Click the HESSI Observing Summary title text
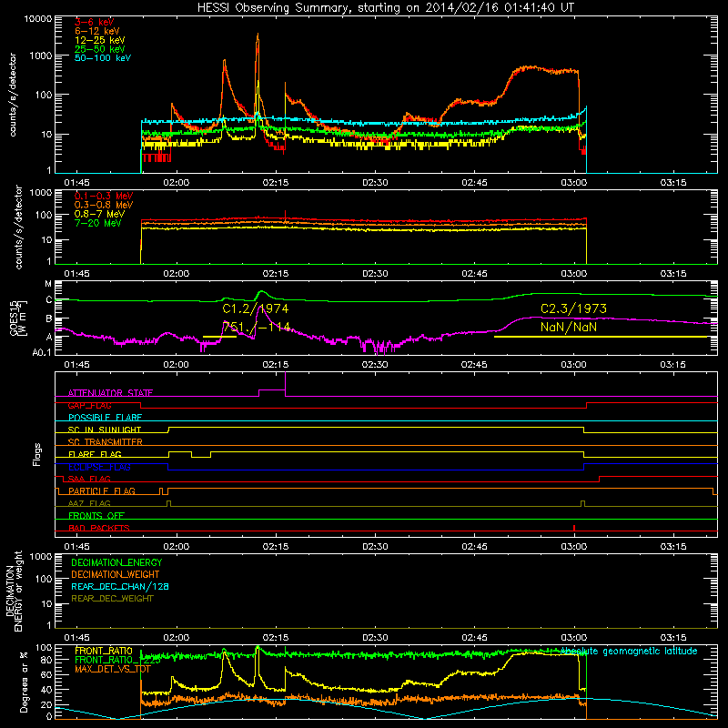The height and width of the screenshot is (728, 728). [385, 7]
